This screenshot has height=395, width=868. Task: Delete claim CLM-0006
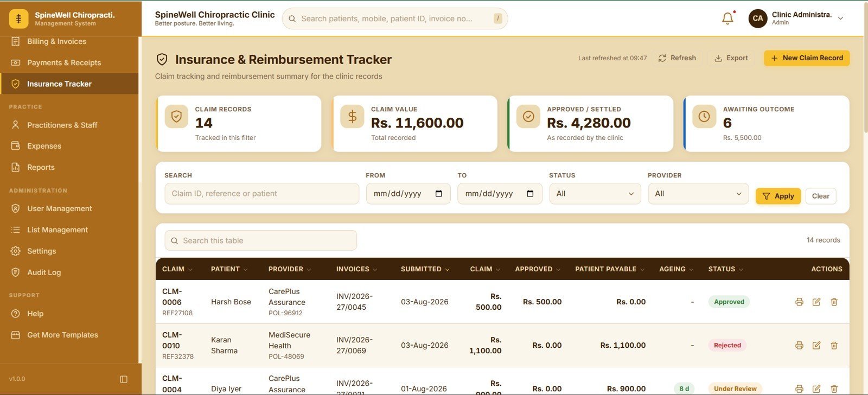(x=834, y=302)
